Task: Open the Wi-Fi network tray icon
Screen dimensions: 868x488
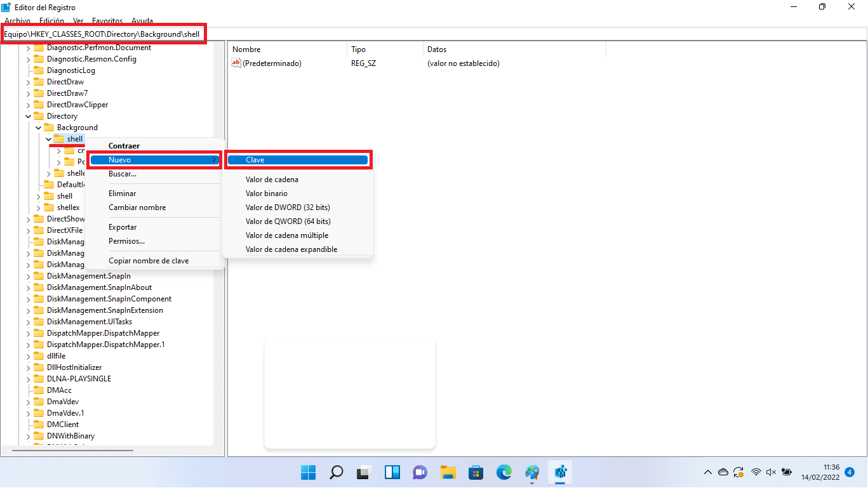Action: (756, 472)
